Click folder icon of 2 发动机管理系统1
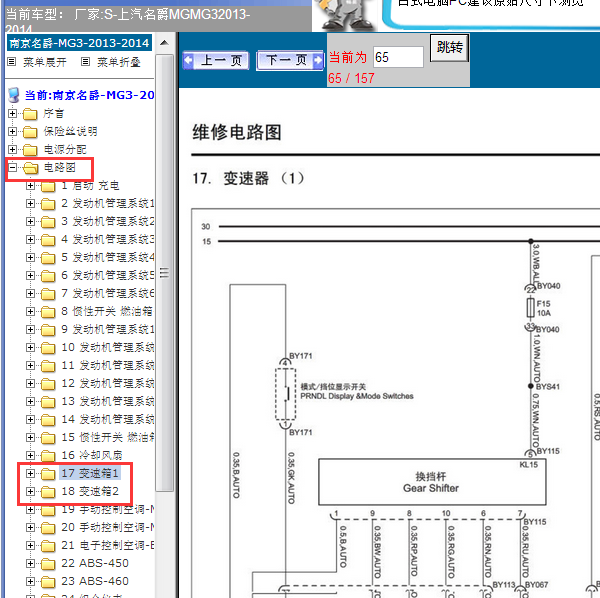 [48, 204]
